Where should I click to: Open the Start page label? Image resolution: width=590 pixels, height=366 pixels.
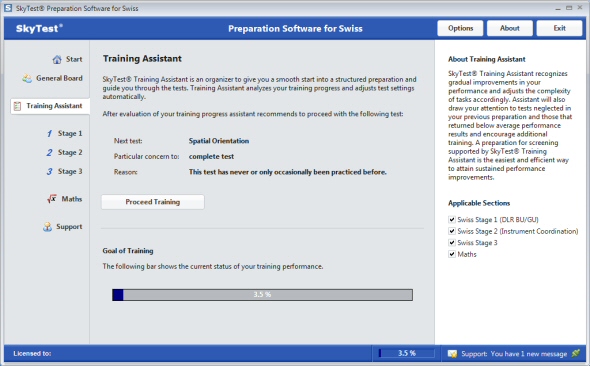click(x=74, y=59)
